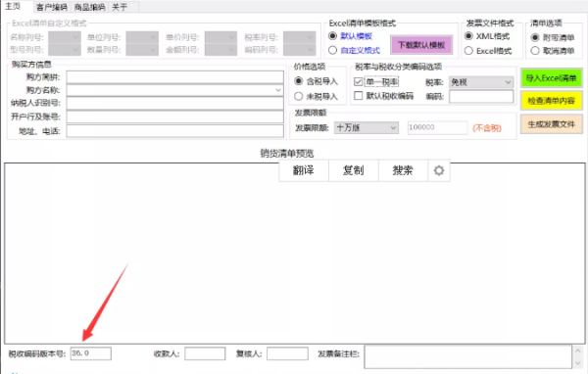The image size is (588, 374).
Task: Toggle the 单一税率 checkbox
Action: [x=358, y=81]
